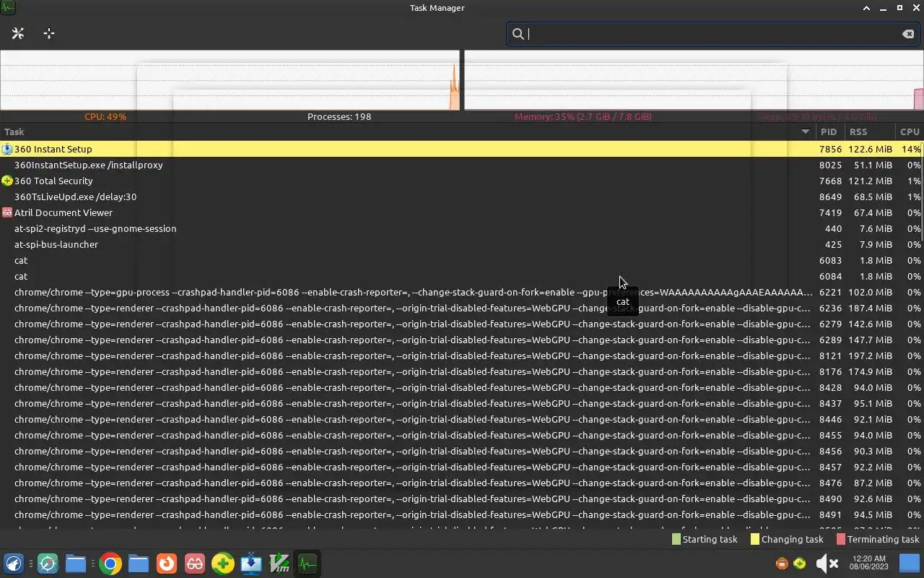Select 360InstantSetup.exe /installproxy process

[x=462, y=165]
